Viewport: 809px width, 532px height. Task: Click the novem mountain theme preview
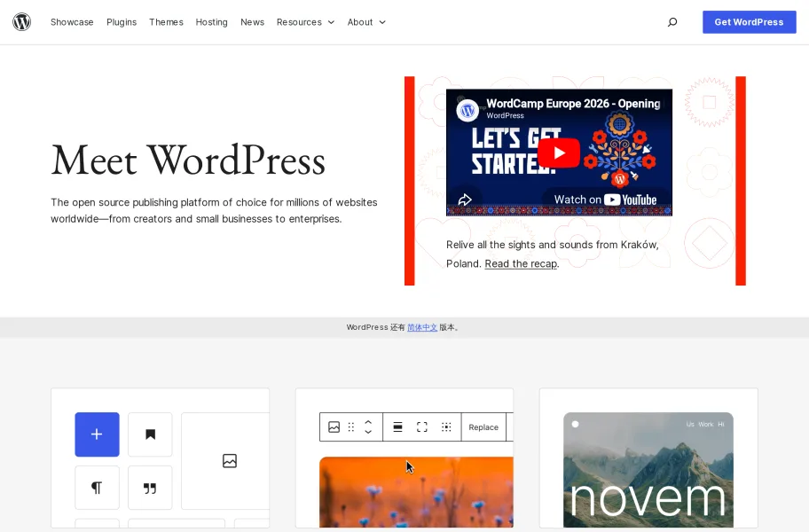tap(648, 470)
